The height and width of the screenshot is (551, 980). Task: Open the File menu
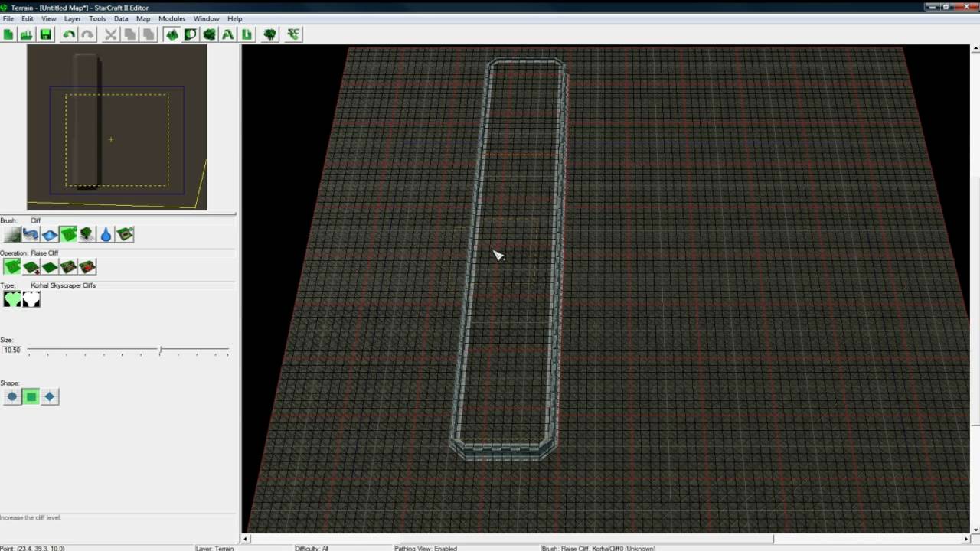coord(8,18)
